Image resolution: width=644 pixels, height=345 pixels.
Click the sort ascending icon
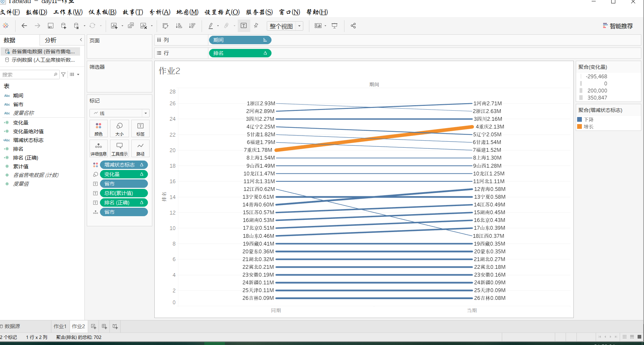point(179,26)
